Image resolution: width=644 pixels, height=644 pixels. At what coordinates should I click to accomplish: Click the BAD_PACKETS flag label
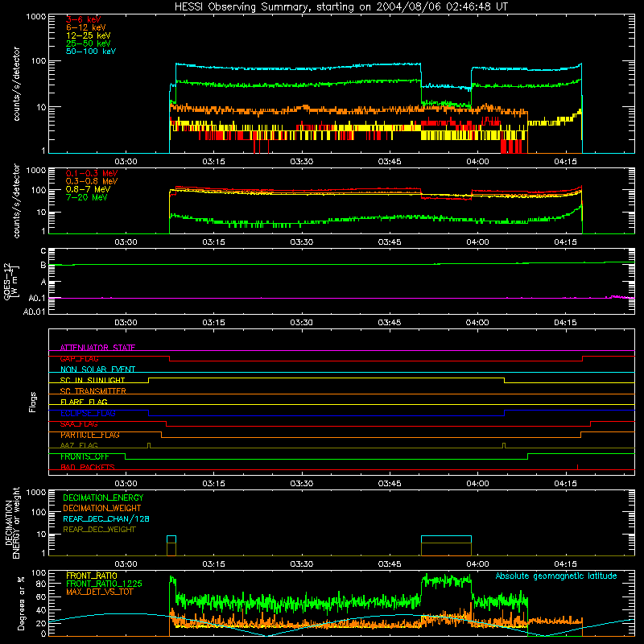pos(88,467)
